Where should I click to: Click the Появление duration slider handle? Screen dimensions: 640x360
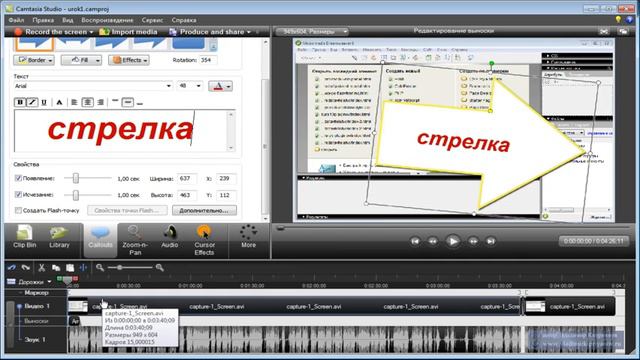click(76, 178)
